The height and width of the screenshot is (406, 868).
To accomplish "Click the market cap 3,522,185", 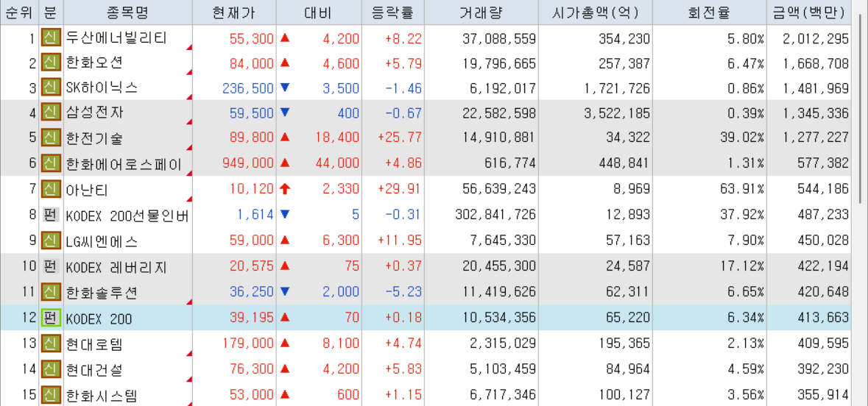I will tap(617, 113).
